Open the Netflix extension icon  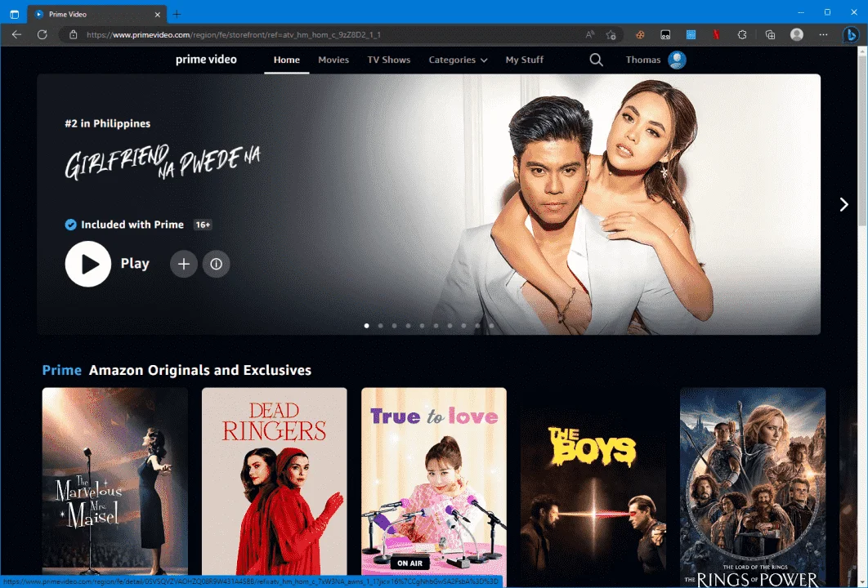click(x=716, y=34)
